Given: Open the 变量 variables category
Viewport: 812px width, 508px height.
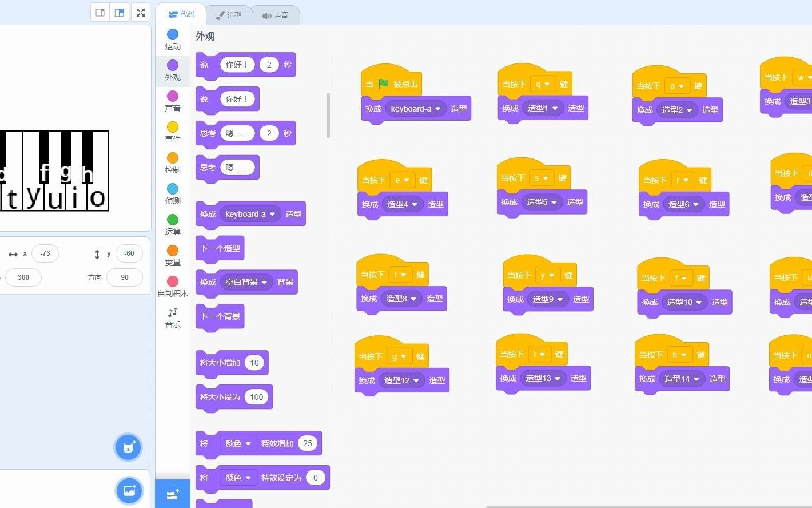Looking at the screenshot, I should tap(173, 256).
